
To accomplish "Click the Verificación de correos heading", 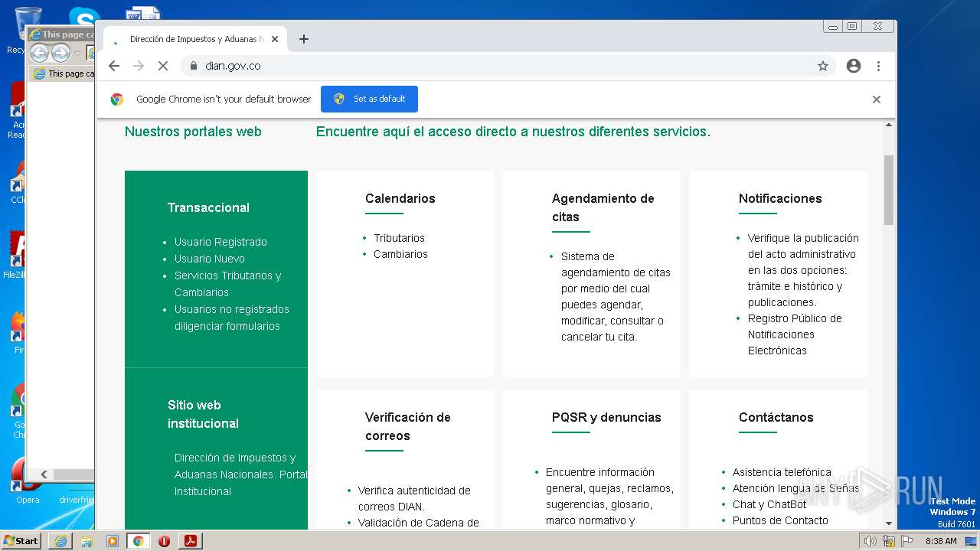I will coord(407,426).
